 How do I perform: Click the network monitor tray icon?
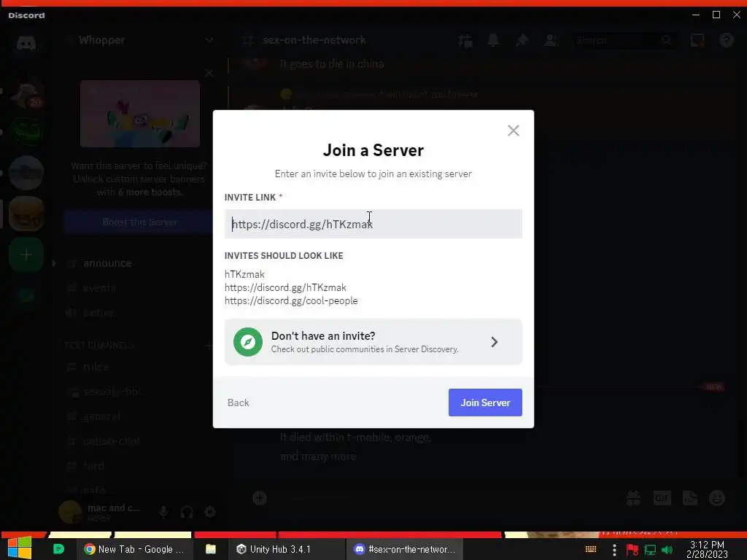650,550
